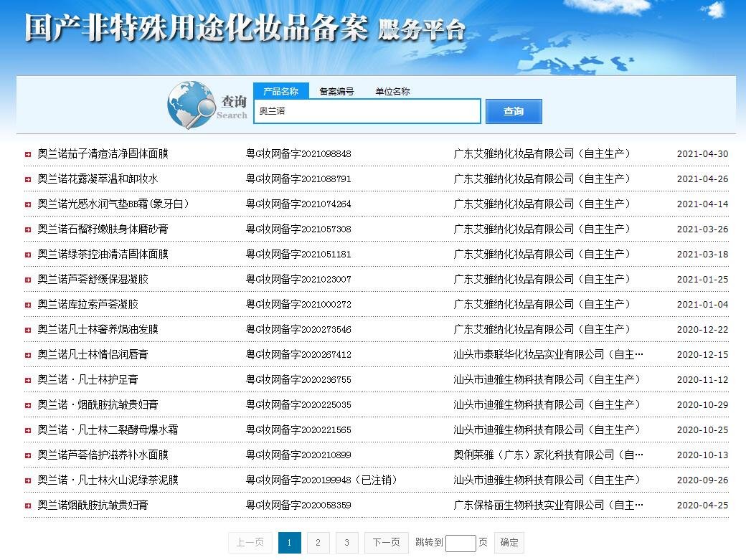The image size is (746, 560).
Task: Click the search input field containing 奥兰诺
Action: tap(367, 111)
